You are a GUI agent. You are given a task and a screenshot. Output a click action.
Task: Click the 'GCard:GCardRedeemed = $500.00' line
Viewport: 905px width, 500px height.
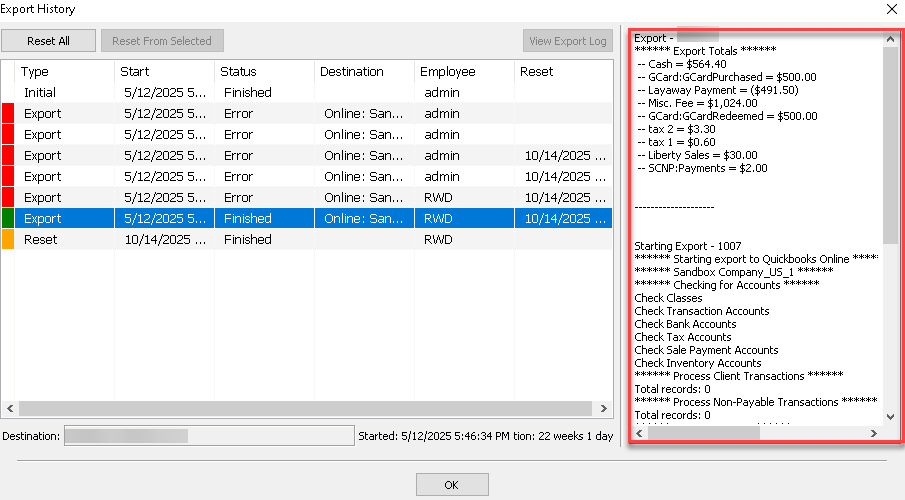(727, 116)
